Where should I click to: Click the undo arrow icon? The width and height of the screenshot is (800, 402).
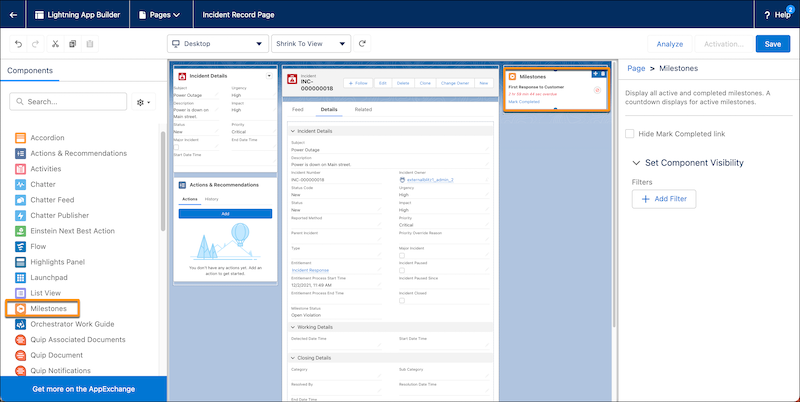click(x=18, y=44)
